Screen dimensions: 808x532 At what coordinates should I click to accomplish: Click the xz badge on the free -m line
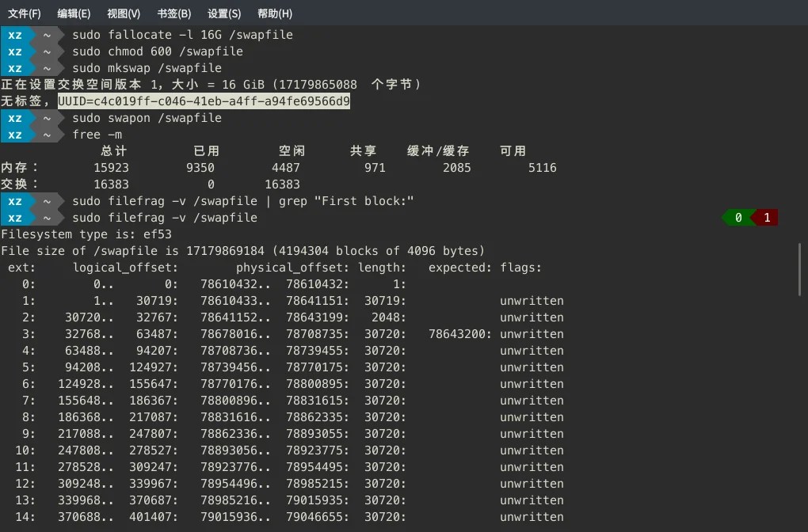pos(15,134)
